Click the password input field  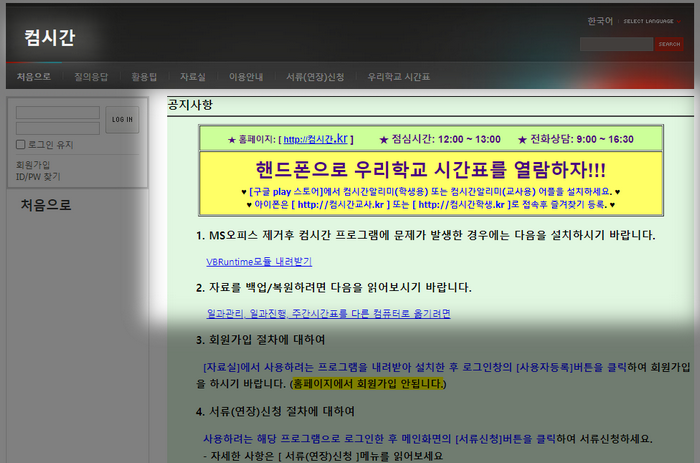pyautogui.click(x=58, y=127)
